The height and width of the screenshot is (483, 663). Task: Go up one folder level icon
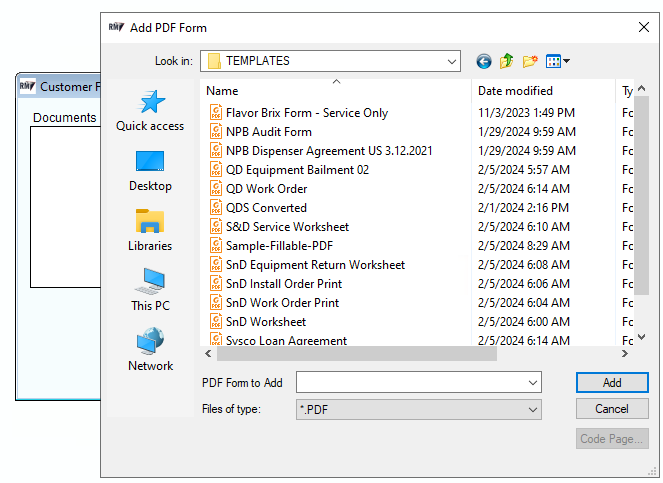click(x=506, y=61)
